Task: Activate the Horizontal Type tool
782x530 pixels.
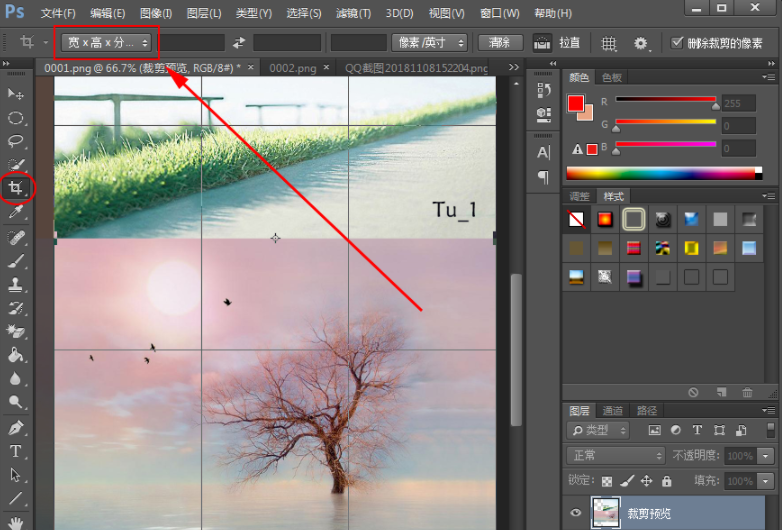Action: 16,451
